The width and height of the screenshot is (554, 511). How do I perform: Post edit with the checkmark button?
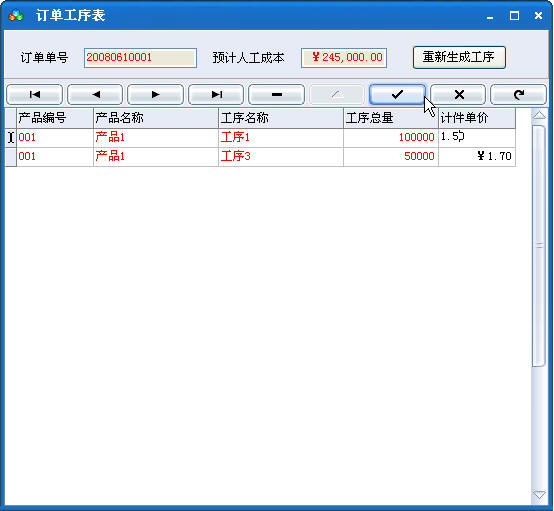[x=397, y=95]
